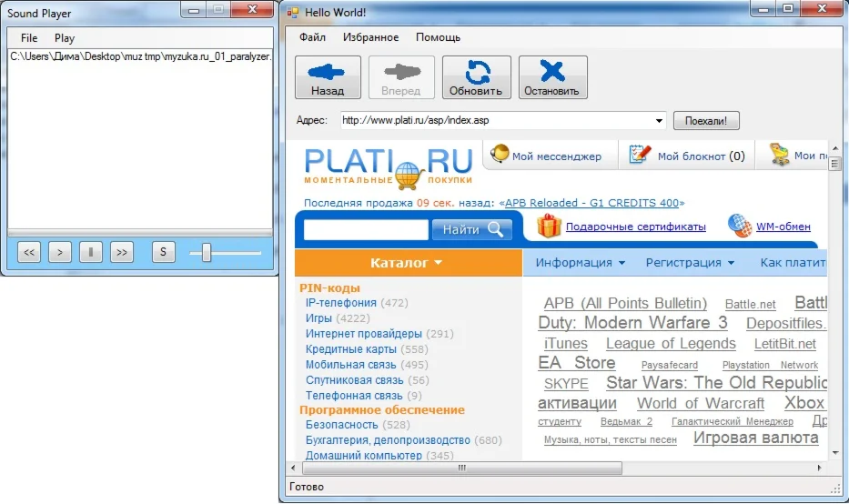The height and width of the screenshot is (504, 849).
Task: Go back with the Назад button
Action: click(328, 77)
